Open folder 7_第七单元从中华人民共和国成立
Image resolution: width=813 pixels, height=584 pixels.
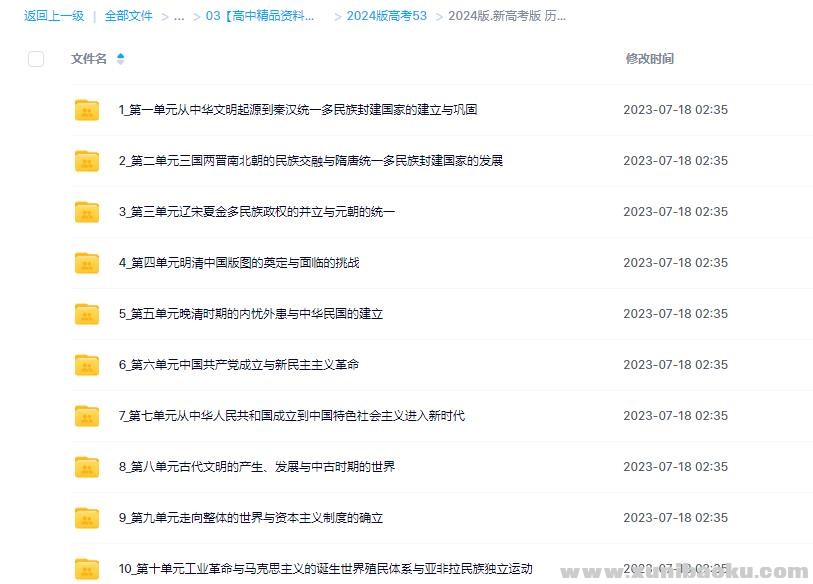[291, 416]
